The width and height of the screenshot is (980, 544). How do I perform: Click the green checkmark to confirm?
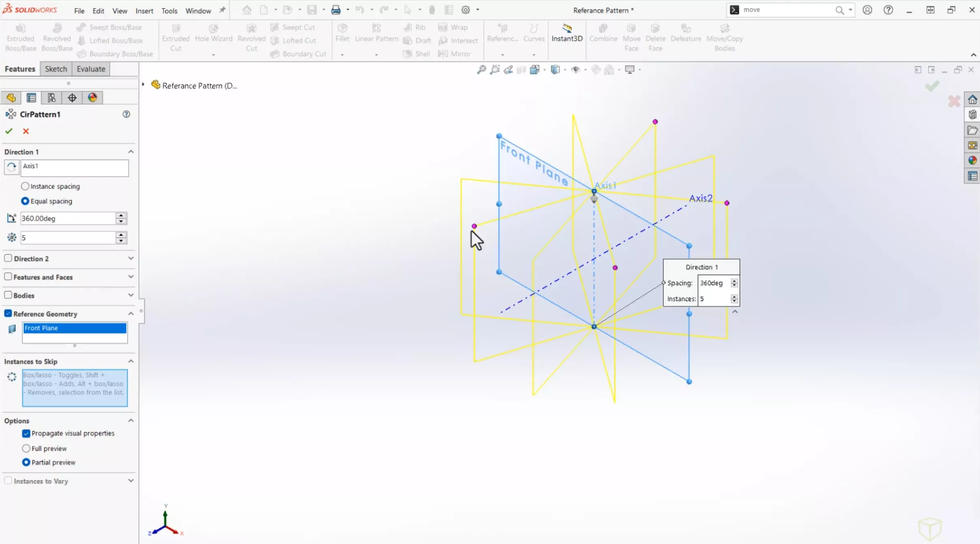[9, 131]
